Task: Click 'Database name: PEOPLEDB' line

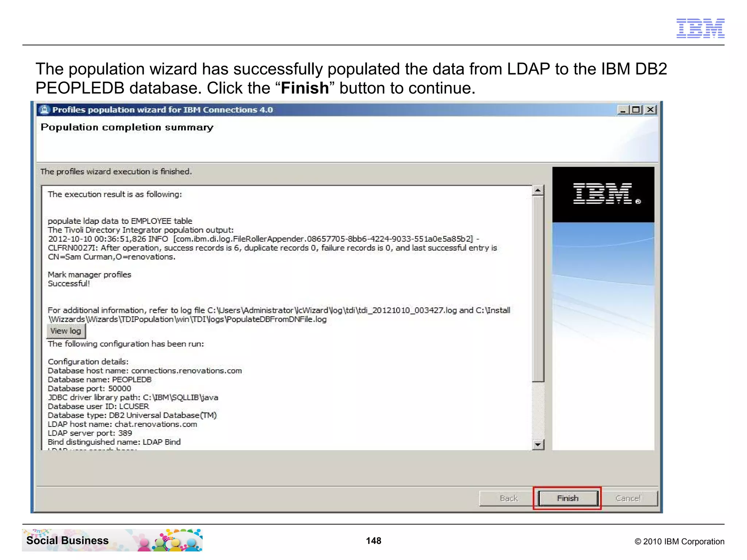Action: tap(100, 380)
